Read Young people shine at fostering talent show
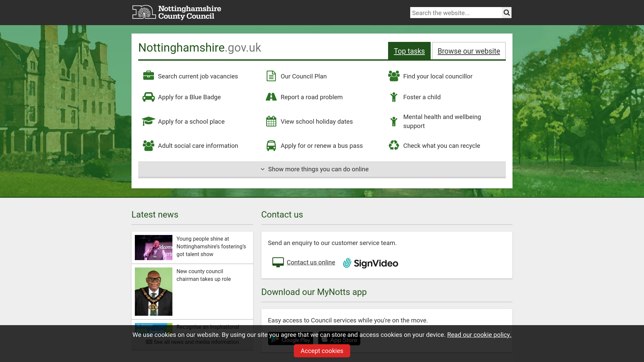The image size is (644, 362). click(x=211, y=246)
